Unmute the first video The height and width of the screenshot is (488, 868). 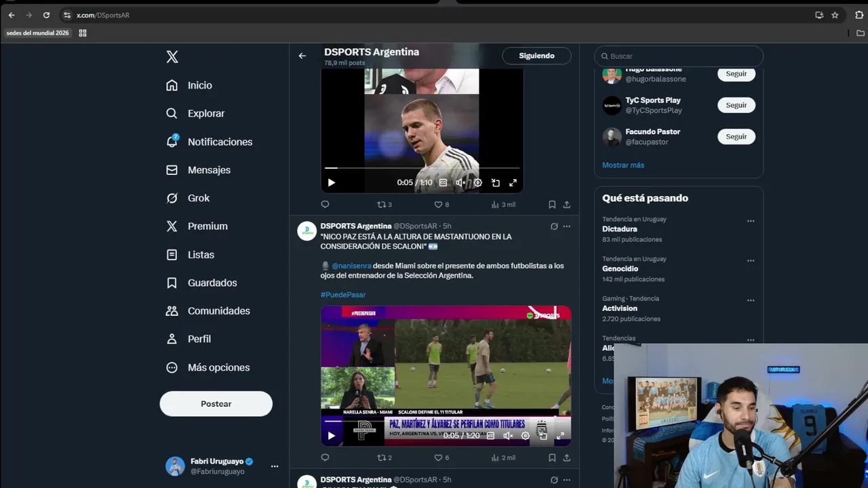coord(460,182)
